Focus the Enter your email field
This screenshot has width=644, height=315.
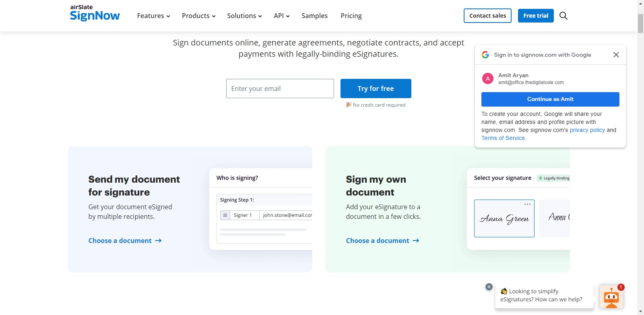pyautogui.click(x=280, y=89)
